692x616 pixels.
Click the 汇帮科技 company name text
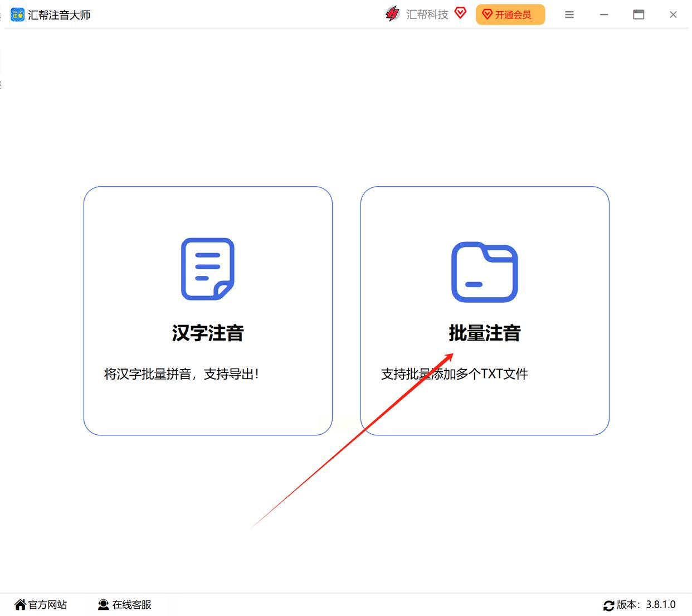point(427,14)
